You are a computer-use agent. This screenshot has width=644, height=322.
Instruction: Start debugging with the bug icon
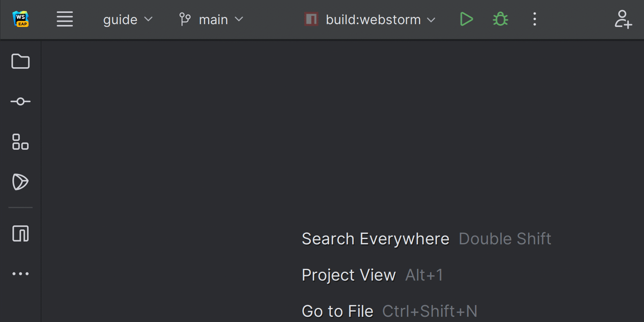500,19
